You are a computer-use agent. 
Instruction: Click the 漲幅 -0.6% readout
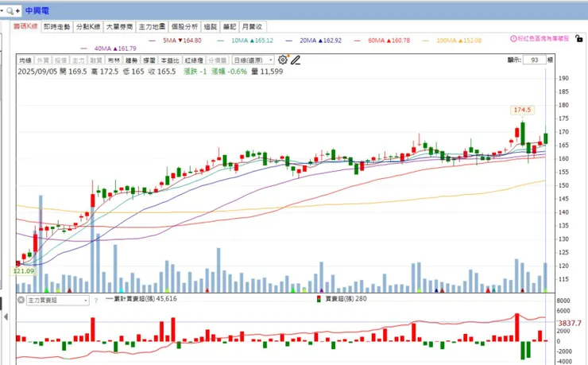229,72
